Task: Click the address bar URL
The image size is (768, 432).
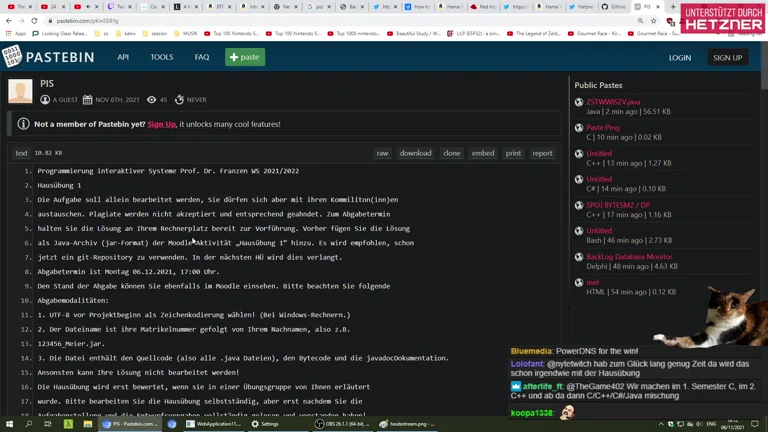Action: pos(87,21)
